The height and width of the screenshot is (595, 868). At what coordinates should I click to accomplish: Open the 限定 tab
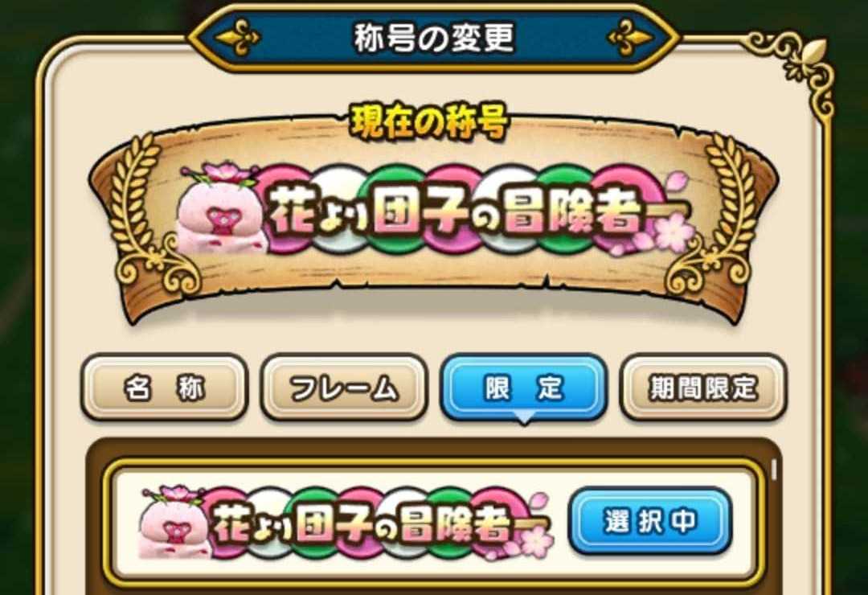pos(523,387)
